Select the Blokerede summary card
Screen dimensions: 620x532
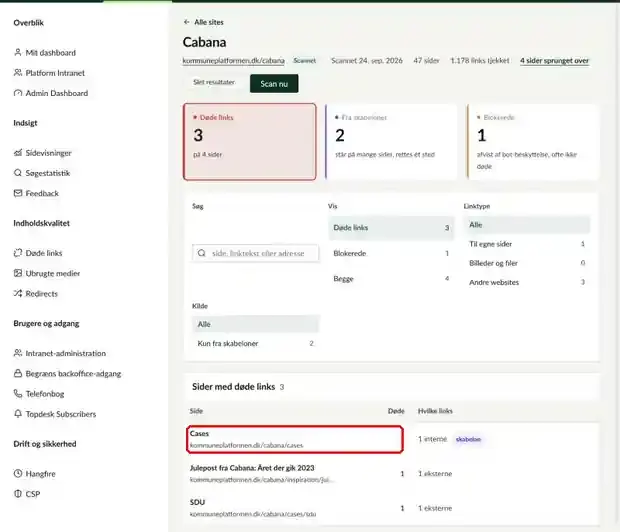[x=533, y=142]
